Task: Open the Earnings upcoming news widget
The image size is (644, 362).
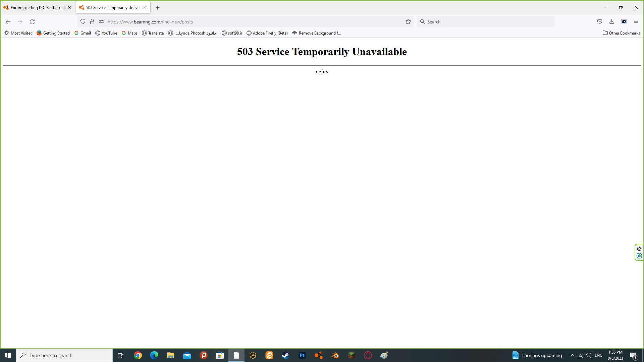Action: [537, 355]
